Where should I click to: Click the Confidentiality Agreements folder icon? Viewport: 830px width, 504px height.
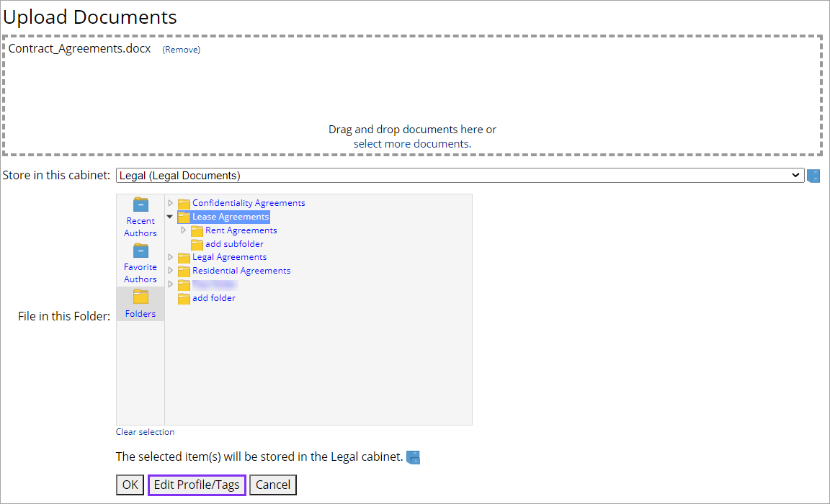point(184,202)
